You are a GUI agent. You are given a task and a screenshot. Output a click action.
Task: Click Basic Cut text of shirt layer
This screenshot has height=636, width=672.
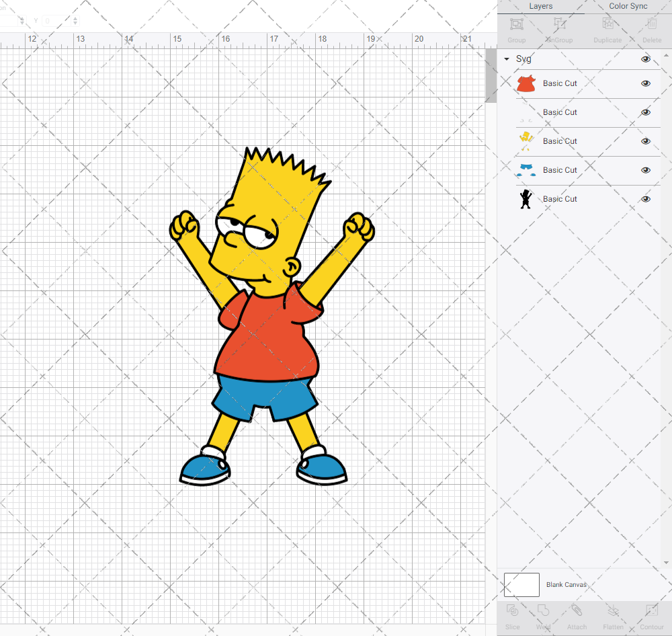point(560,83)
